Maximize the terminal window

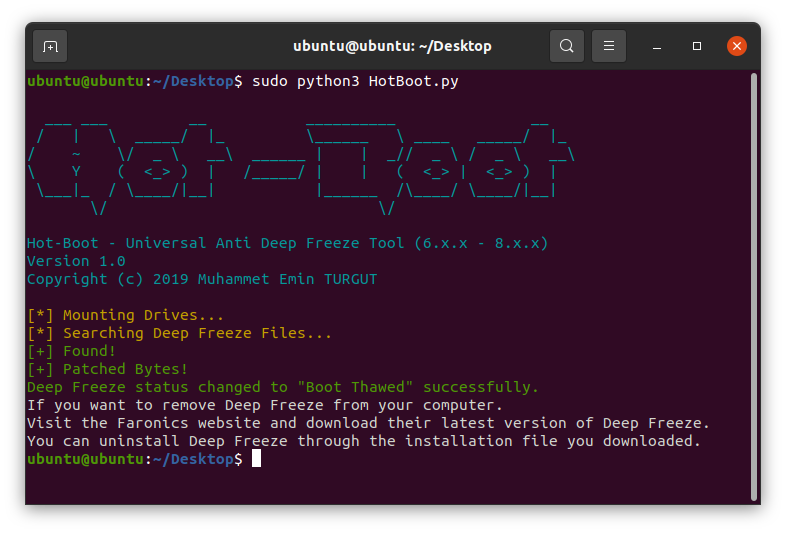pos(696,46)
